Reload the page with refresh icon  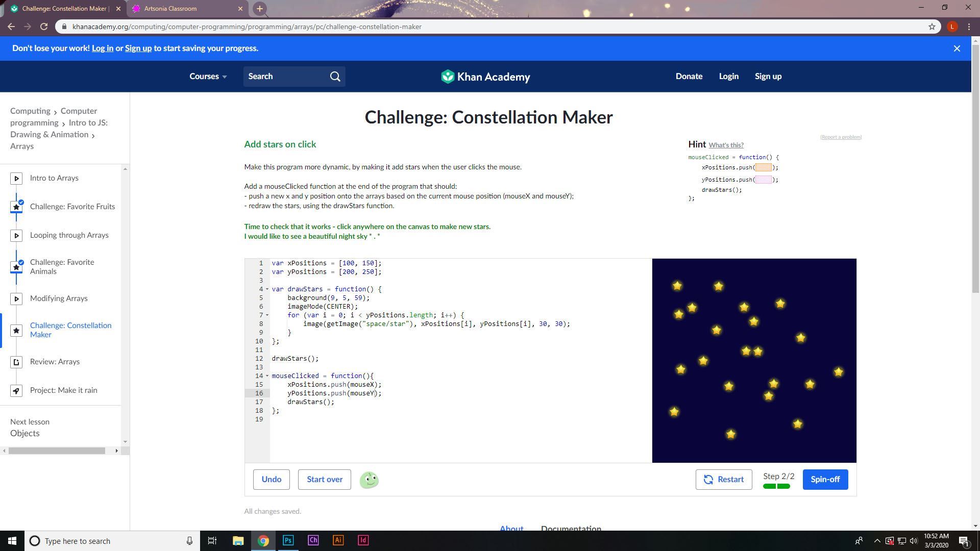[x=44, y=27]
